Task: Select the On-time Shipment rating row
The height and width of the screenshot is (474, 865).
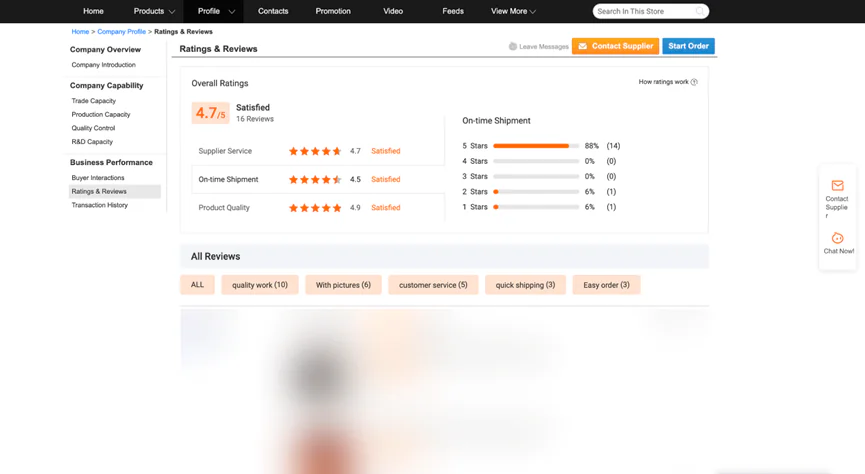Action: pyautogui.click(x=318, y=179)
